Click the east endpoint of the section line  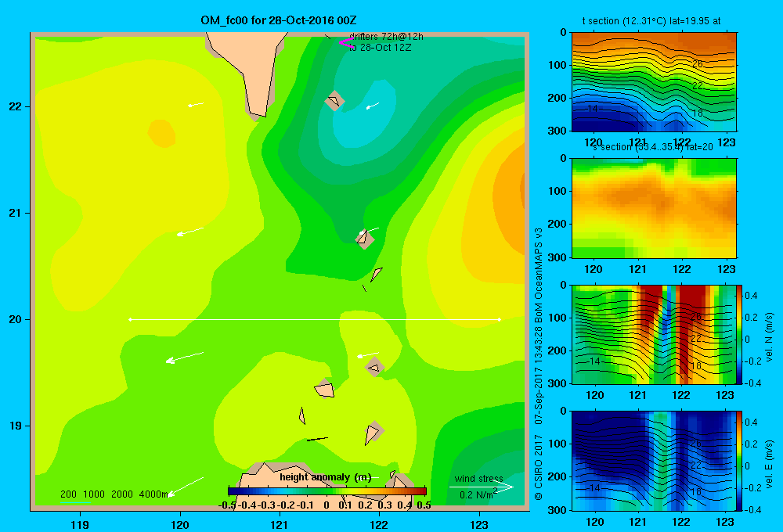500,319
